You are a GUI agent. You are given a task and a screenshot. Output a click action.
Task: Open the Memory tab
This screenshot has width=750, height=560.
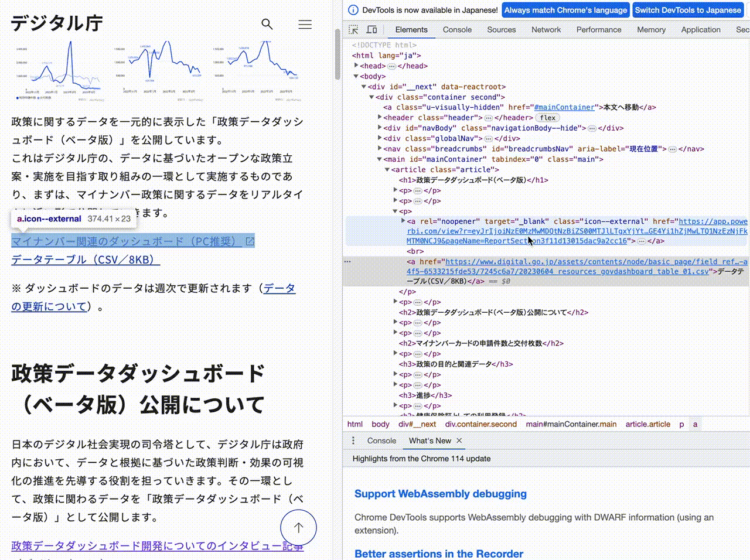point(651,29)
